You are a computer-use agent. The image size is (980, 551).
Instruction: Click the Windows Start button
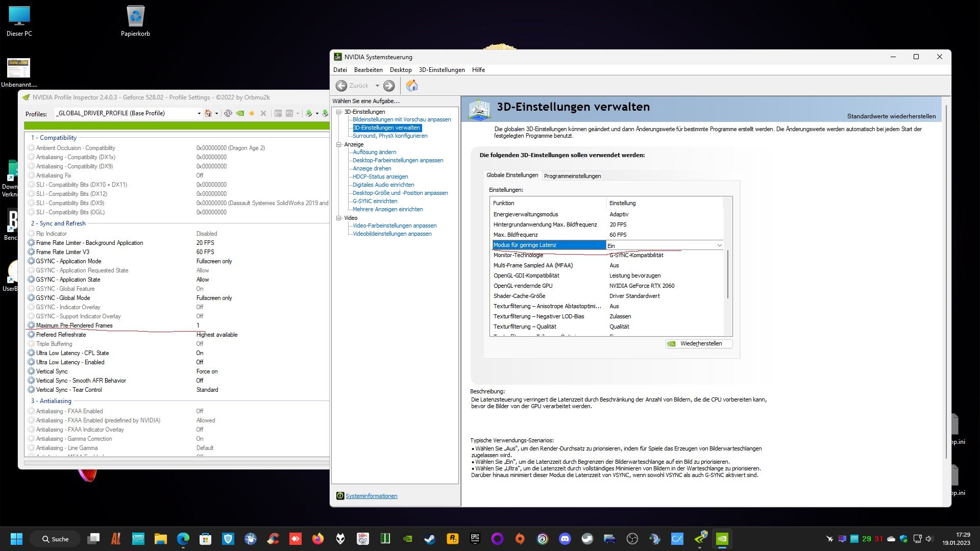tap(16, 539)
